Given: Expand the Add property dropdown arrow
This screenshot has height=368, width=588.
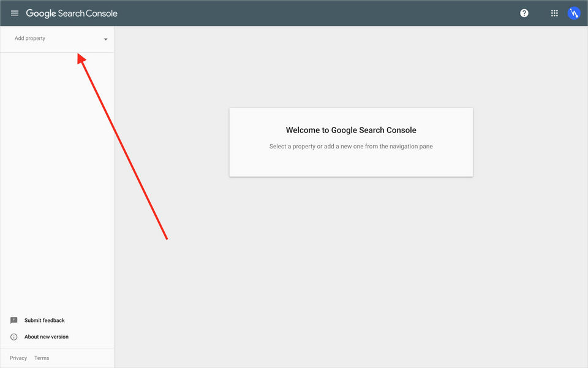Looking at the screenshot, I should point(106,39).
